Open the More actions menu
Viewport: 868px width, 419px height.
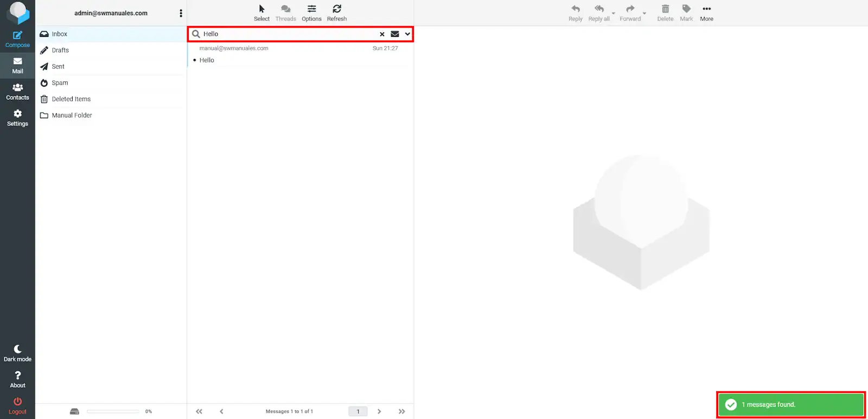pyautogui.click(x=706, y=12)
